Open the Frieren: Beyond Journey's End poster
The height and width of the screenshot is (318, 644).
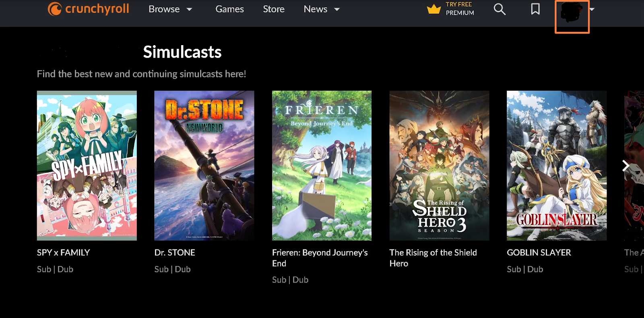(x=322, y=166)
